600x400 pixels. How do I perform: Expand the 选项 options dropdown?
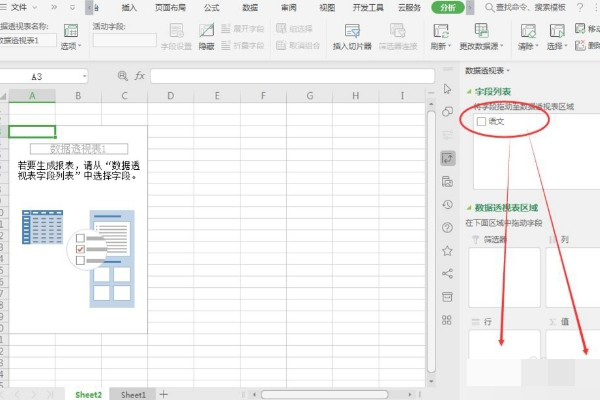point(71,46)
